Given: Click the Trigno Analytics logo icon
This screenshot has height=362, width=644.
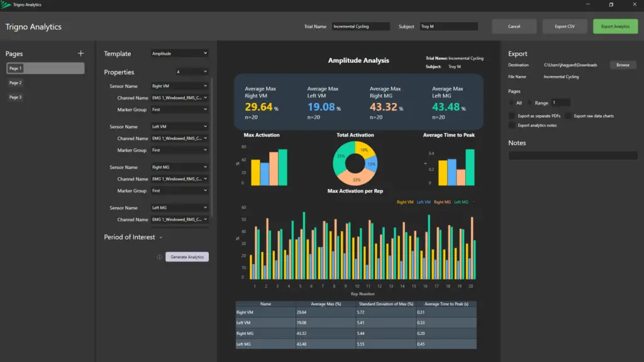Looking at the screenshot, I should [6, 4].
